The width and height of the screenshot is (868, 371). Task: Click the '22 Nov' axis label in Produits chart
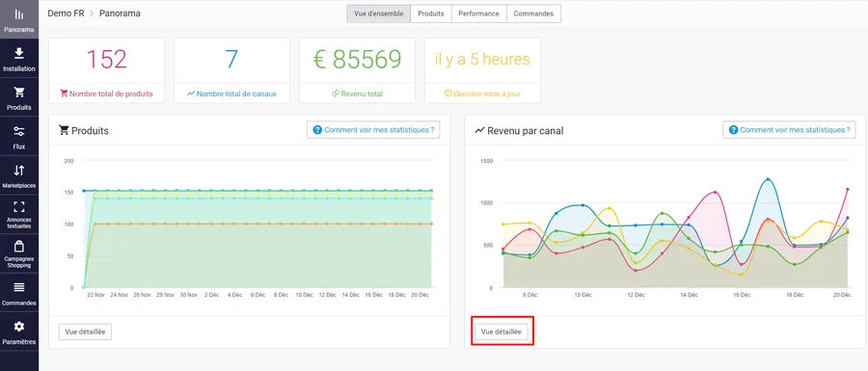[x=95, y=295]
